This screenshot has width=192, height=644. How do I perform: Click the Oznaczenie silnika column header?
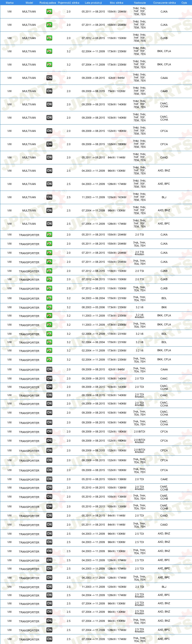tap(164, 2)
